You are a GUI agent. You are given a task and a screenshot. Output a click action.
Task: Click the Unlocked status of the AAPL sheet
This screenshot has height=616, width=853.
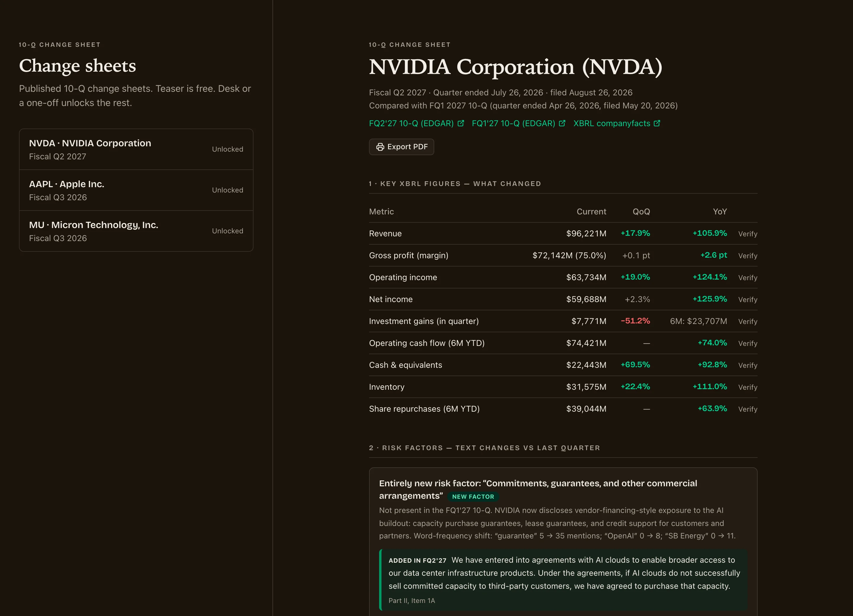[227, 190]
